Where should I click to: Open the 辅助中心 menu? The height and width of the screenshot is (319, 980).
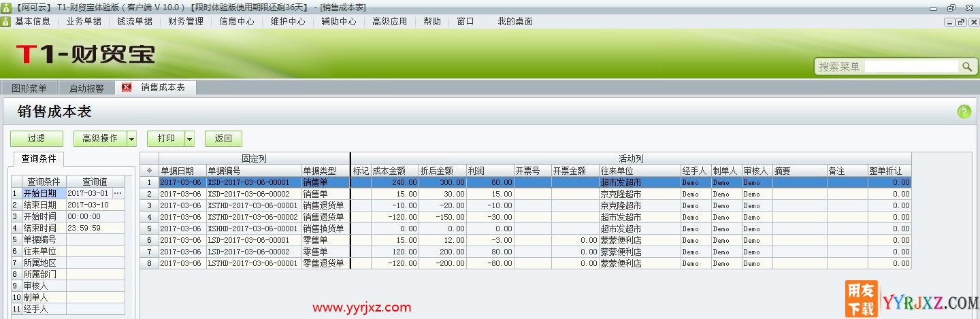tap(339, 22)
